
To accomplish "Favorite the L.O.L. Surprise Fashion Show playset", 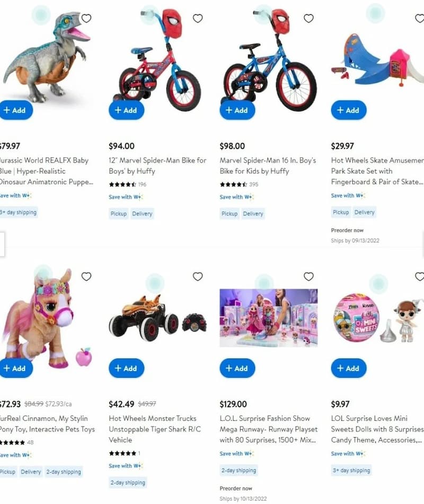I will tap(308, 276).
